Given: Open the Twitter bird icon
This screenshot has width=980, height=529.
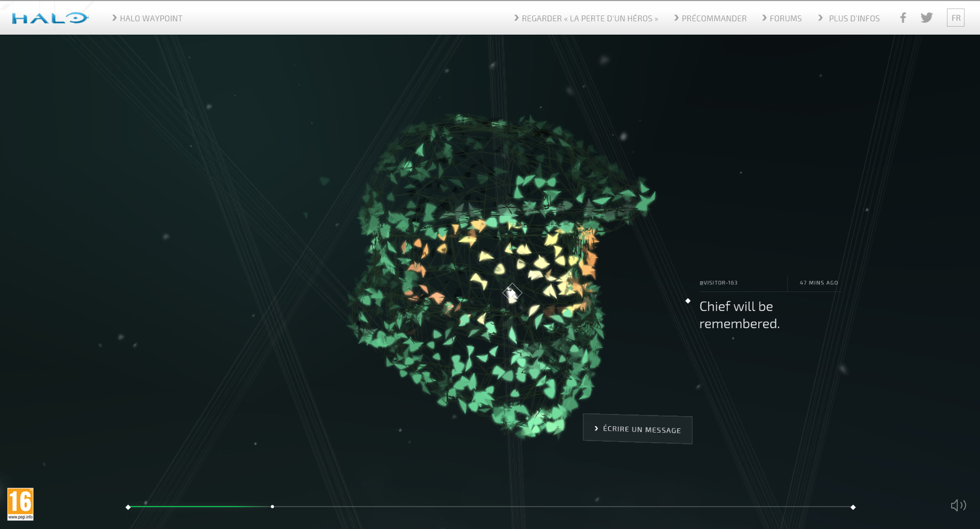Looking at the screenshot, I should [927, 18].
